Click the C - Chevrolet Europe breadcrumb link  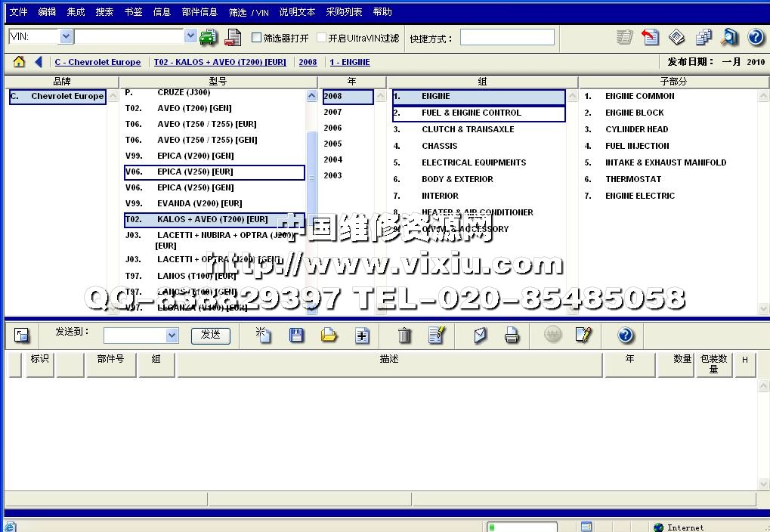click(97, 62)
